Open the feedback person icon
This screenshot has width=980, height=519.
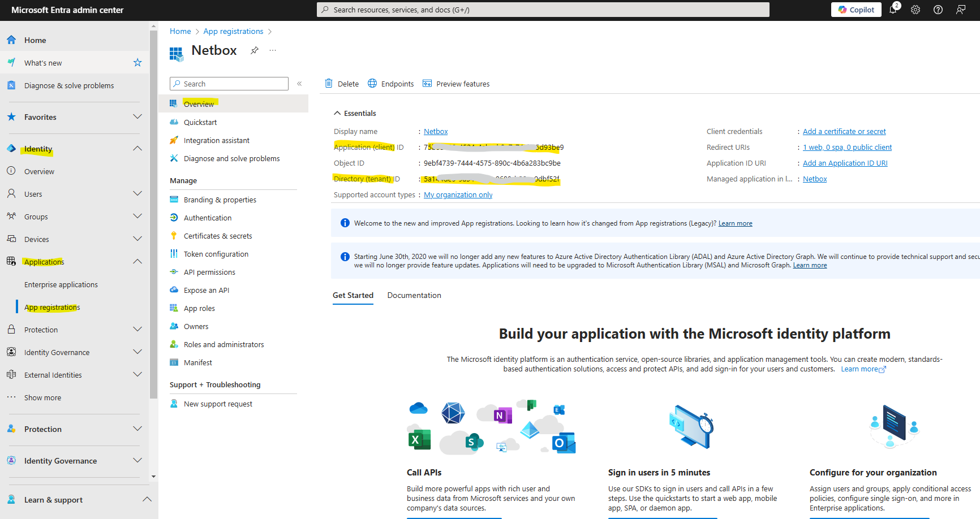click(961, 10)
